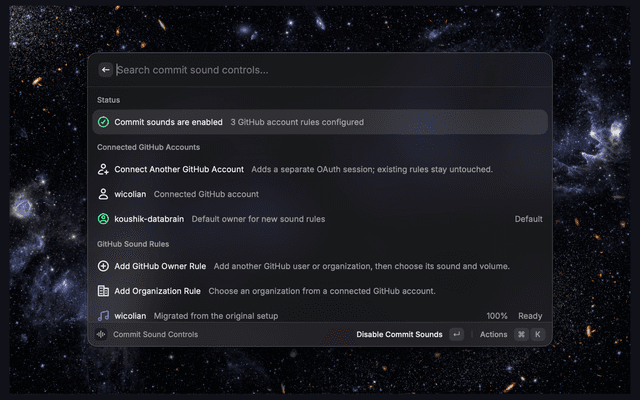Click the back arrow button
The width and height of the screenshot is (640, 400).
105,70
